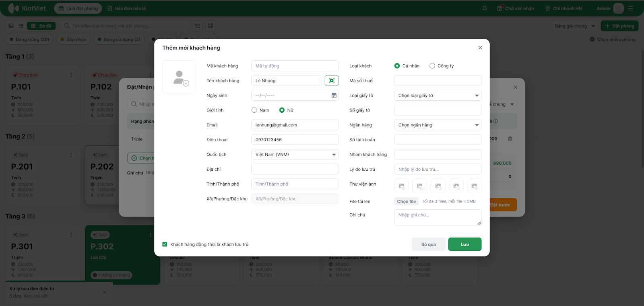Select Nam gender radio button

click(254, 110)
